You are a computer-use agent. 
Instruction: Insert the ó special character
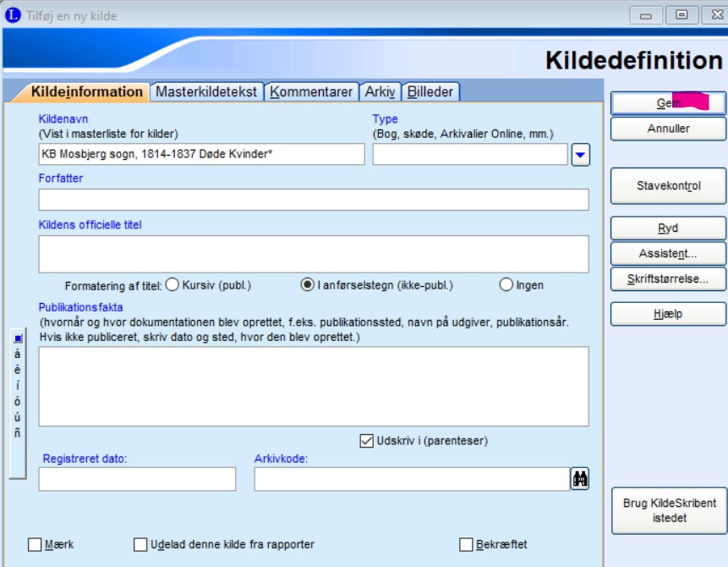click(18, 401)
